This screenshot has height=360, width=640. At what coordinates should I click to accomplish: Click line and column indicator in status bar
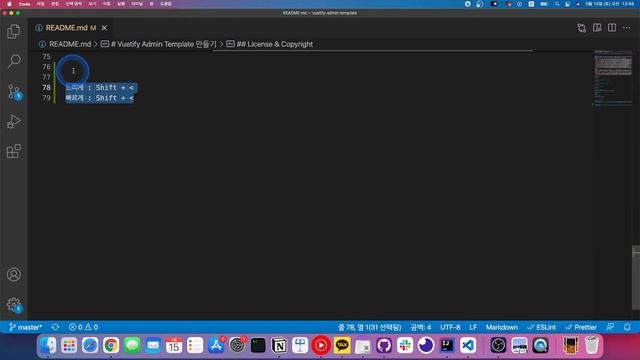point(369,327)
